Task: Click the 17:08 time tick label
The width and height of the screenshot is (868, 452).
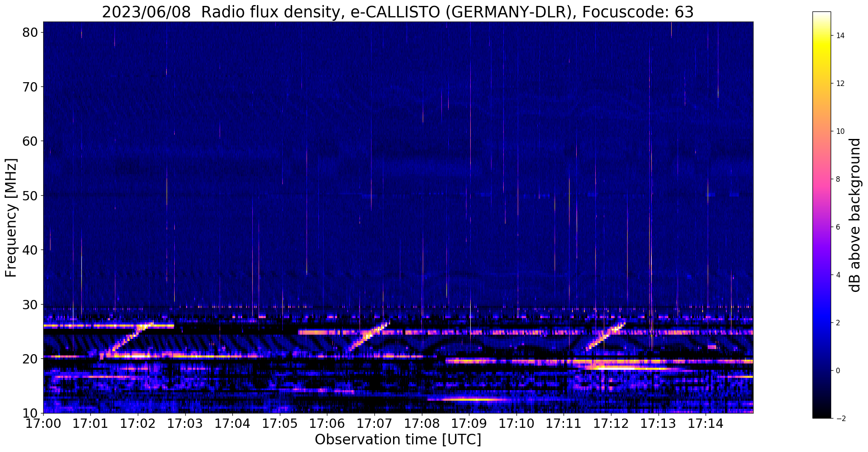Action: pyautogui.click(x=422, y=424)
